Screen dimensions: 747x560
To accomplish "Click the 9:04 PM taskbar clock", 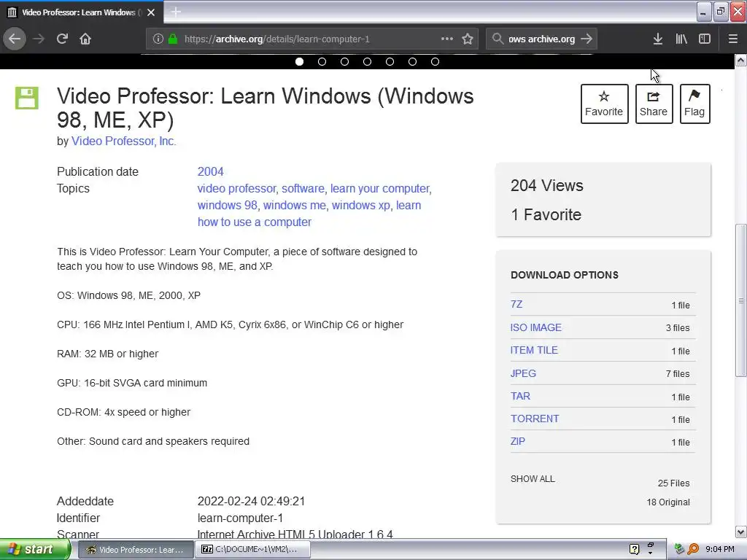I will [x=720, y=550].
